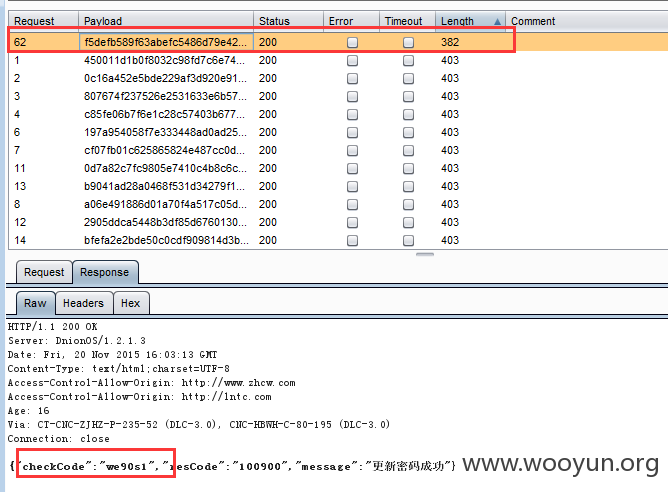
Task: Select payload cf07fb01c625865824e487cc0d...
Action: point(164,150)
